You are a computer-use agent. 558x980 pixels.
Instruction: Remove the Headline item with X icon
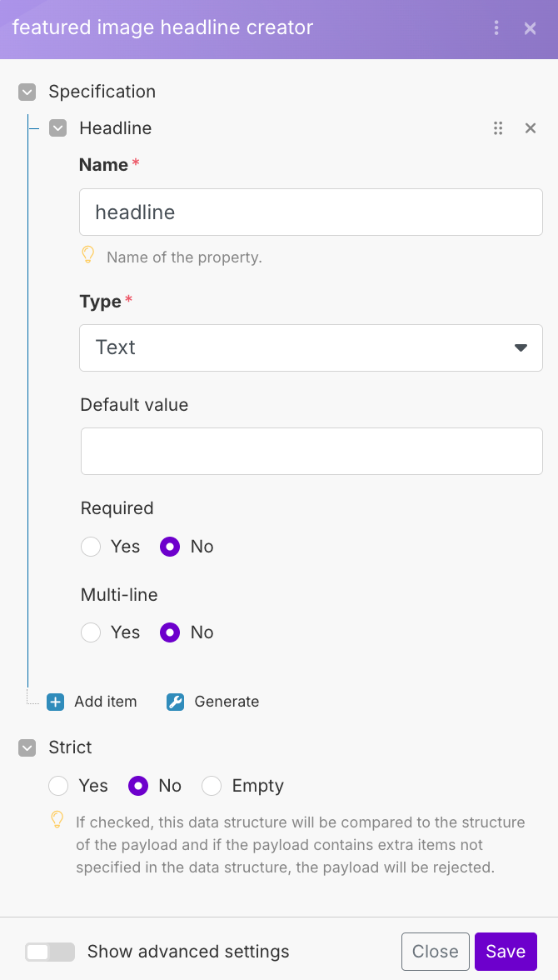tap(530, 128)
